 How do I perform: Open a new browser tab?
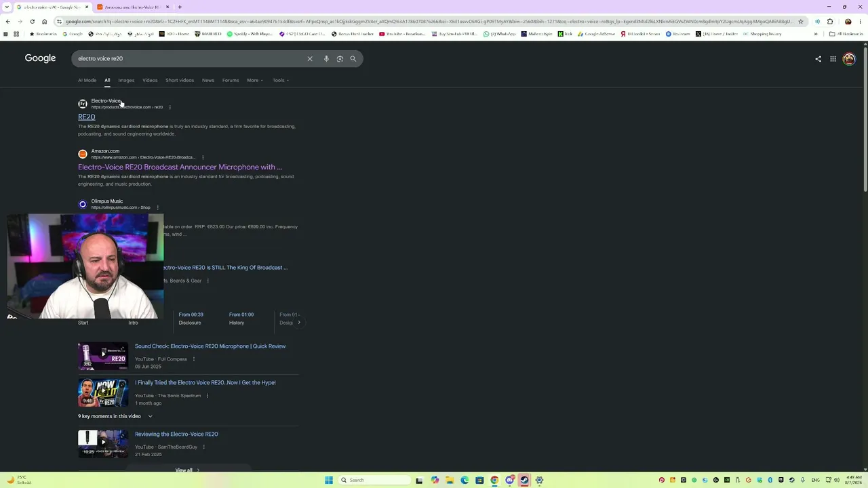[x=180, y=7]
